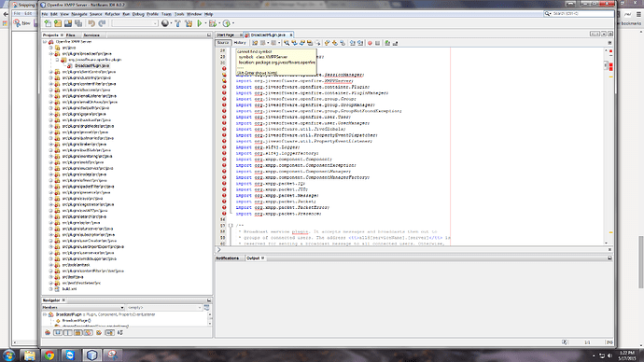Collapse org.jivesoftware.openfire.plugin package node
The height and width of the screenshot is (362, 644).
pyautogui.click(x=58, y=60)
